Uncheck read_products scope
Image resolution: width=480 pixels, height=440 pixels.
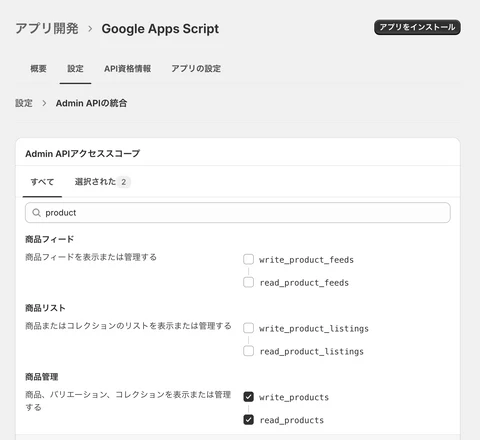click(248, 420)
